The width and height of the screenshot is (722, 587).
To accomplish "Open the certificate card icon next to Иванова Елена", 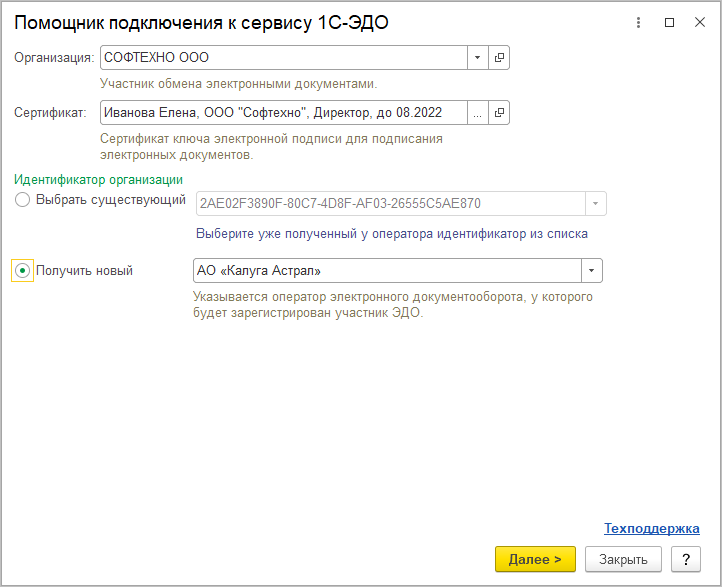I will click(x=499, y=112).
